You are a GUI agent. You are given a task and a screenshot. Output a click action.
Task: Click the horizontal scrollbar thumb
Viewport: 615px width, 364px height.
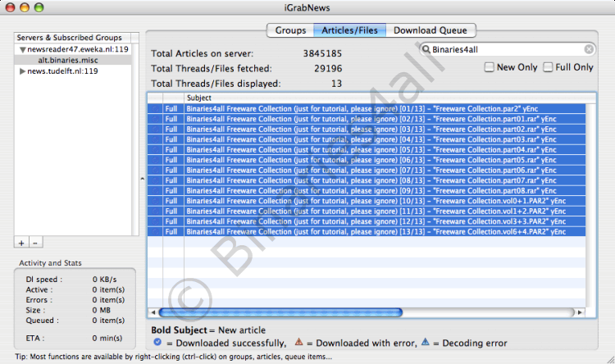(x=280, y=312)
